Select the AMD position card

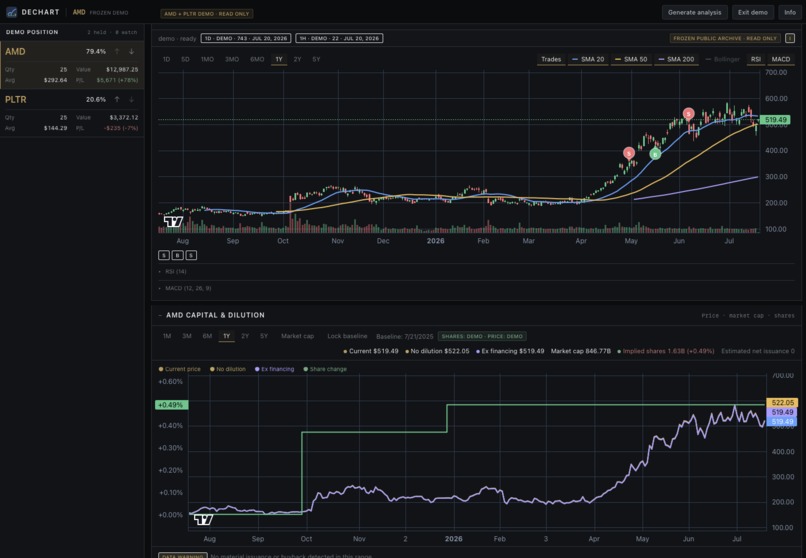tap(72, 65)
